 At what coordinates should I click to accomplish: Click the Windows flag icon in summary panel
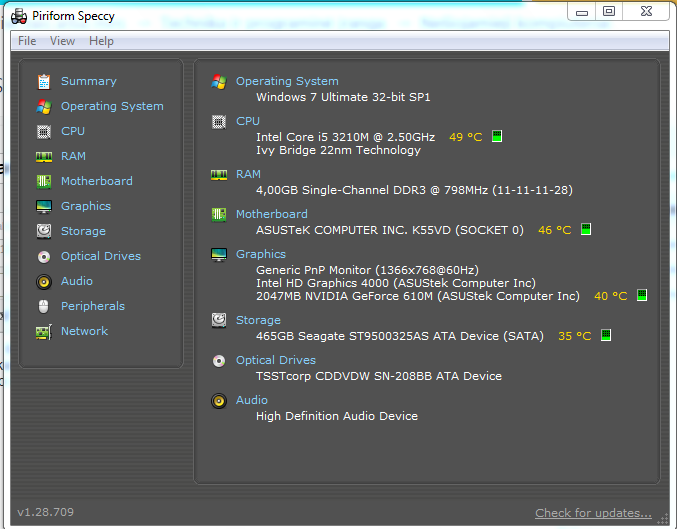pos(219,82)
